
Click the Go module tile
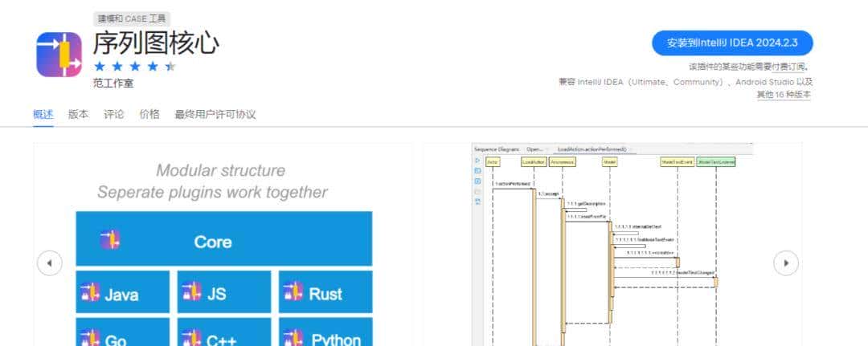(x=123, y=332)
